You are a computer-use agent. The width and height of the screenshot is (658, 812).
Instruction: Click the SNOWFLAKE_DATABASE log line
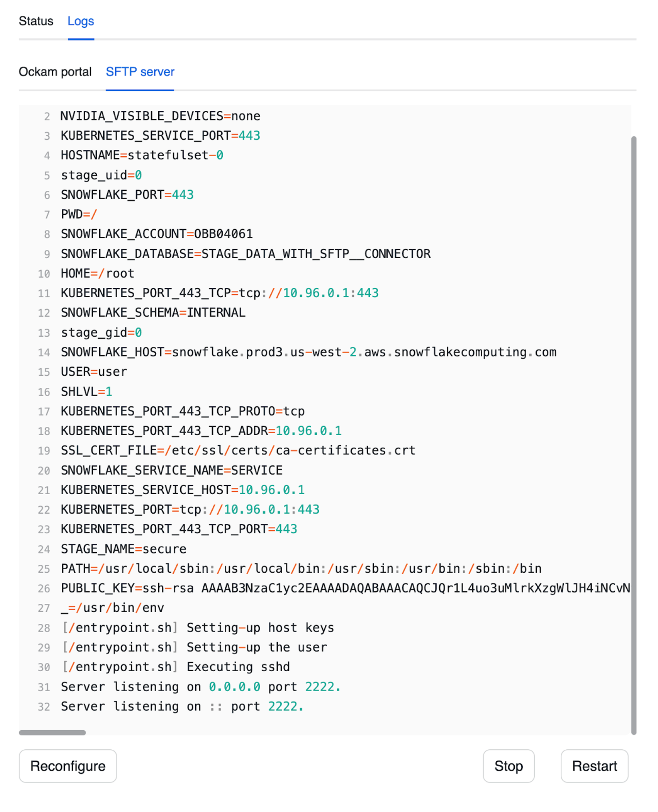(x=245, y=254)
